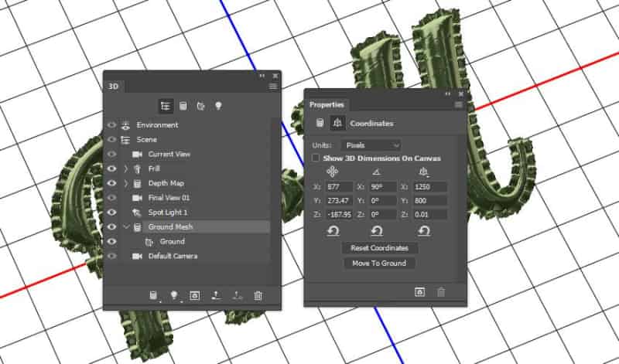Reset rotation with middle reset arrow

pos(377,231)
